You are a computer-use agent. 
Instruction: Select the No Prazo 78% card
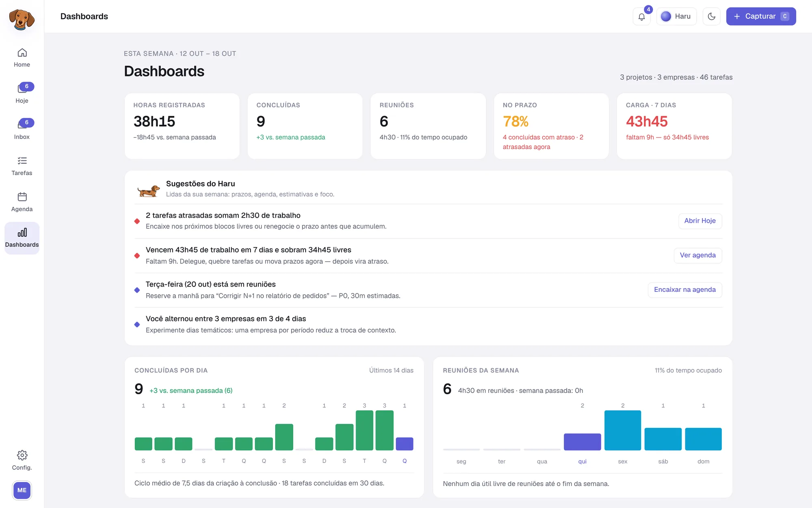(x=551, y=126)
